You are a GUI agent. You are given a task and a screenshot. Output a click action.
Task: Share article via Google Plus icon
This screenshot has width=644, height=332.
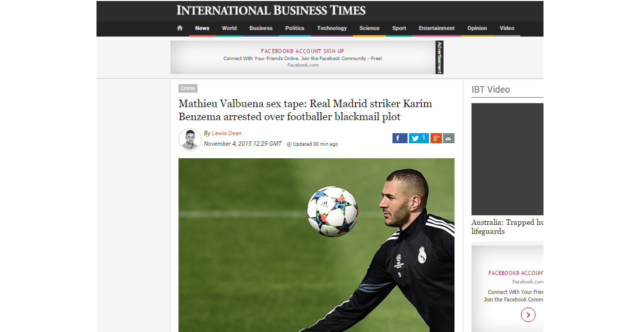coord(436,138)
